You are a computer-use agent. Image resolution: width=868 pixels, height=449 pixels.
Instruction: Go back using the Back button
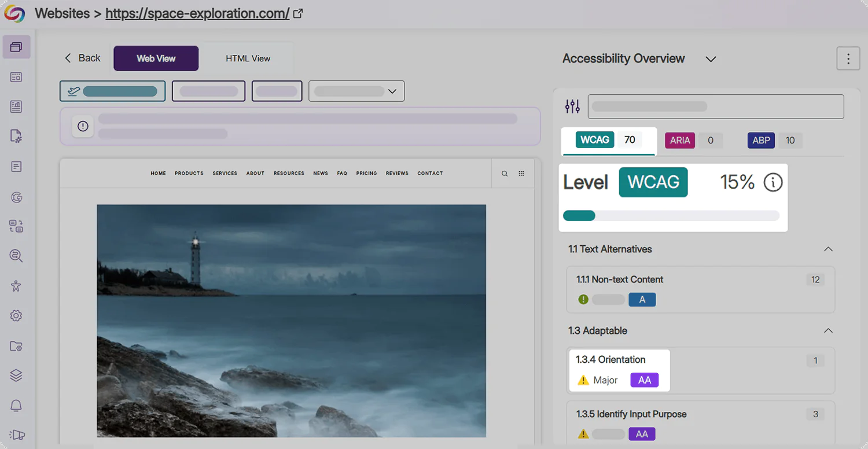pos(82,58)
